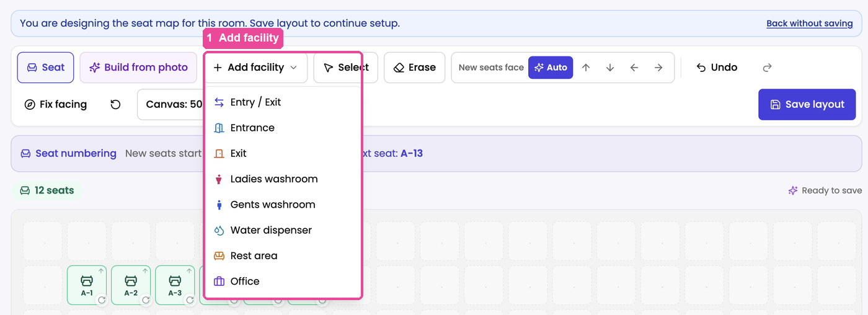
Task: Choose Exit from facility menu
Action: (283, 153)
